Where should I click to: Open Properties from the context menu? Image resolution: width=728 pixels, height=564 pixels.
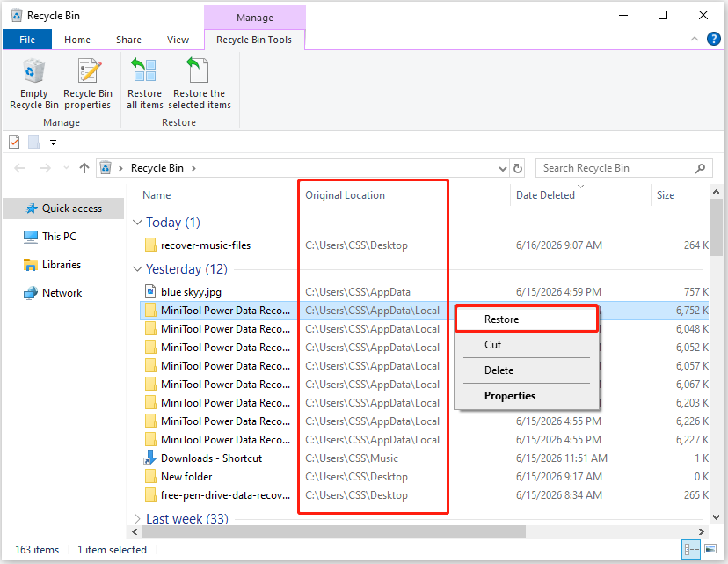(x=527, y=396)
